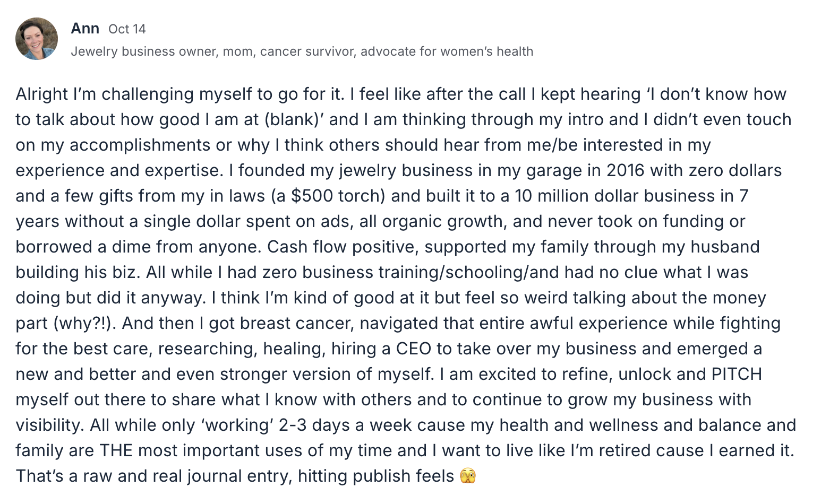Click the '($500 torch)' text
Image resolution: width=821 pixels, height=504 pixels.
click(x=328, y=196)
